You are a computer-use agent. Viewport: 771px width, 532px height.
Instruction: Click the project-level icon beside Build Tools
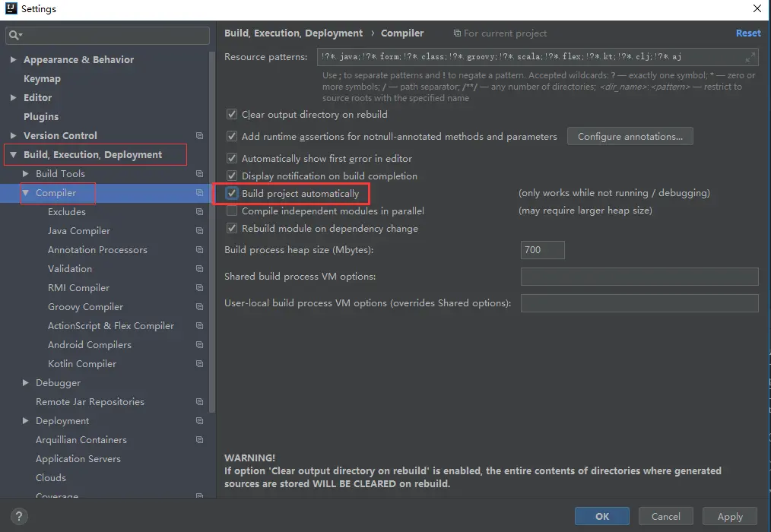(x=200, y=173)
